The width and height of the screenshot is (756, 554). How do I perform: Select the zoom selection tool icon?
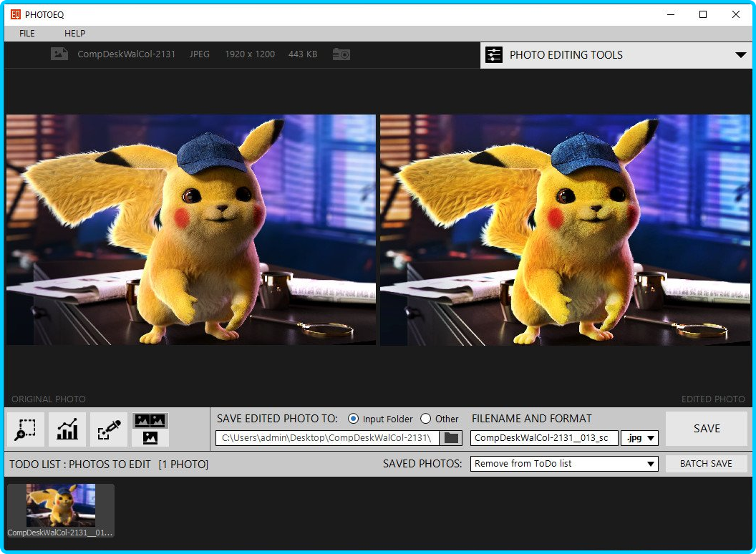pos(25,429)
